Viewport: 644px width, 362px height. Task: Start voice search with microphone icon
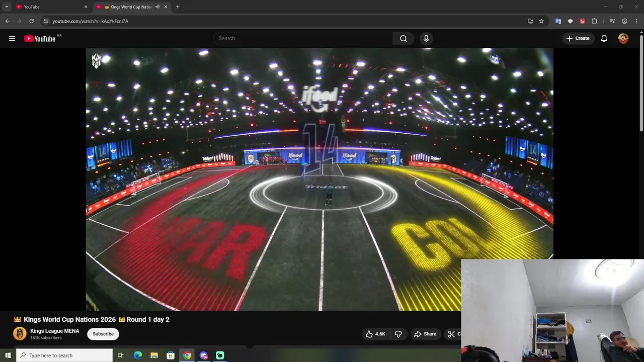(426, 39)
